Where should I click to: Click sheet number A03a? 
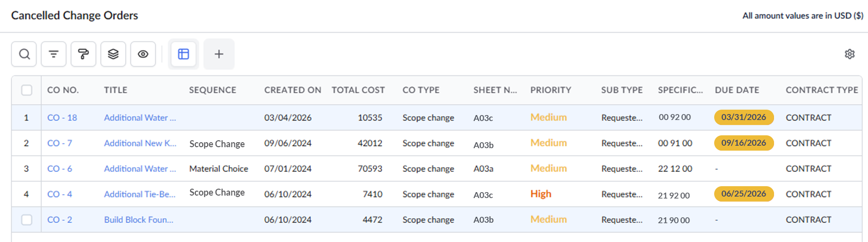pyautogui.click(x=483, y=169)
